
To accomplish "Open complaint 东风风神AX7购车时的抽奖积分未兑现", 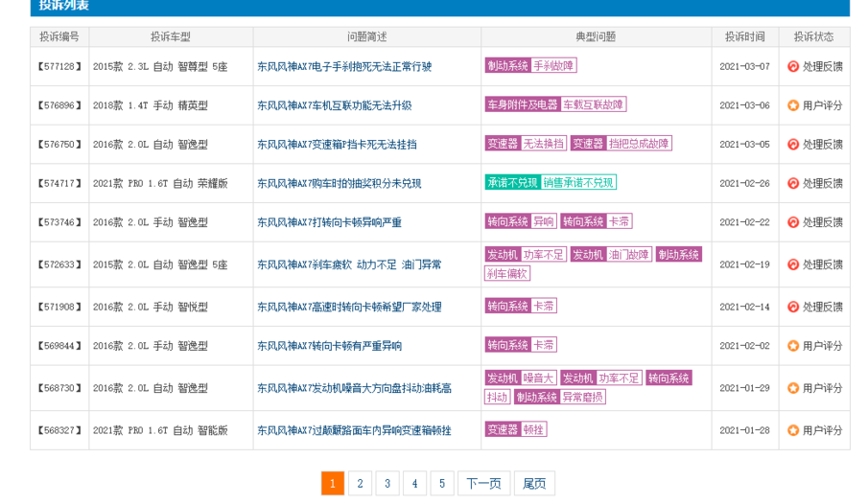I will point(339,183).
